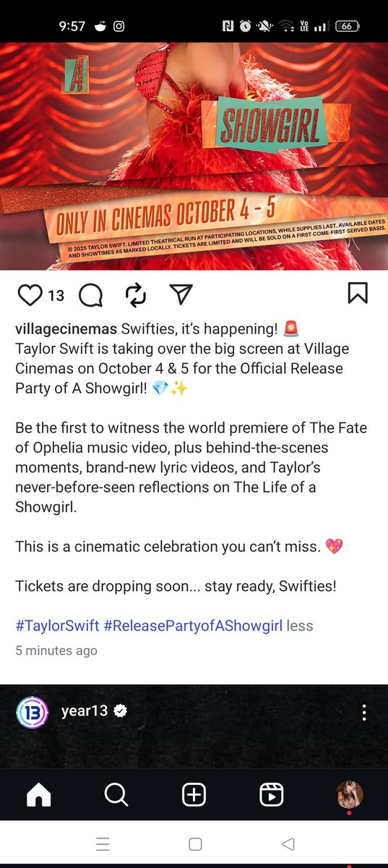388x868 pixels.
Task: Open villagecinemas profile from caption username
Action: tap(66, 329)
